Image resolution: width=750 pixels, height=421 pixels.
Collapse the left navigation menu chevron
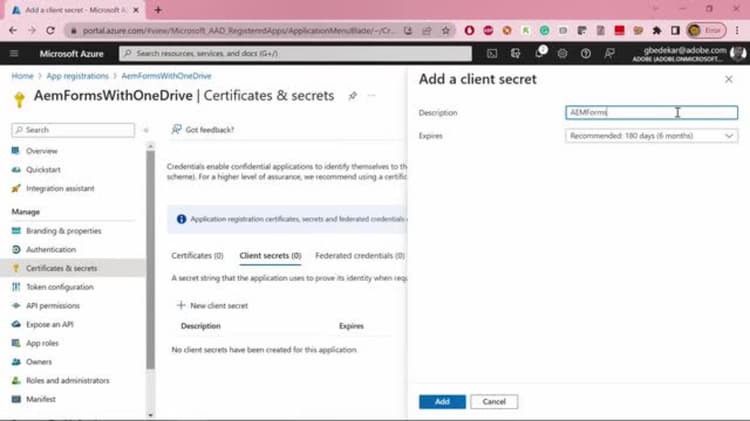(146, 130)
